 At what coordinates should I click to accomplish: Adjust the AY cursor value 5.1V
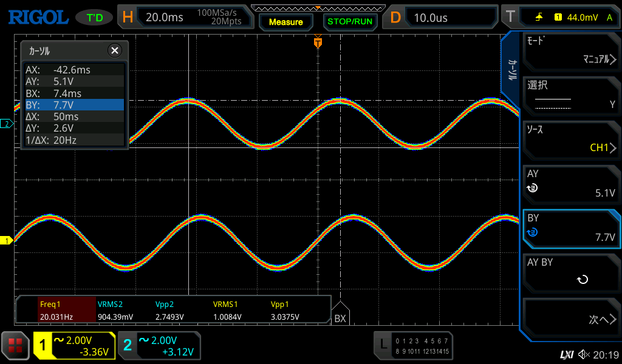[x=571, y=184]
